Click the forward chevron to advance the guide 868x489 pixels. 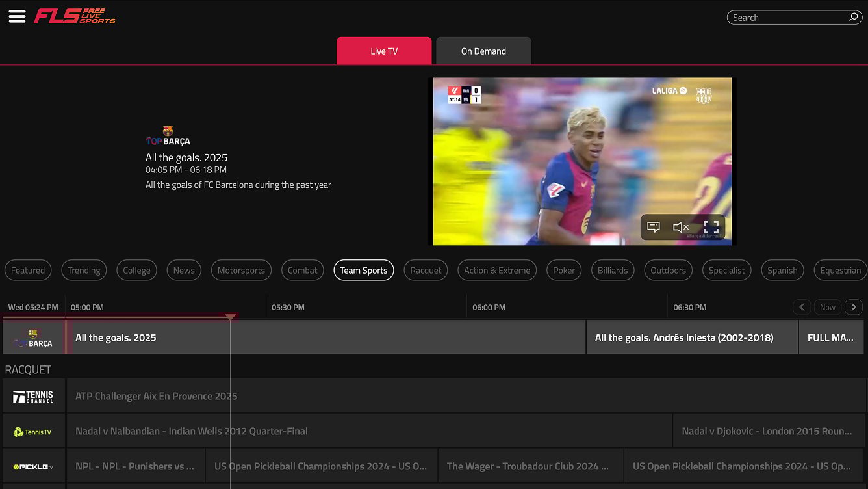click(853, 307)
